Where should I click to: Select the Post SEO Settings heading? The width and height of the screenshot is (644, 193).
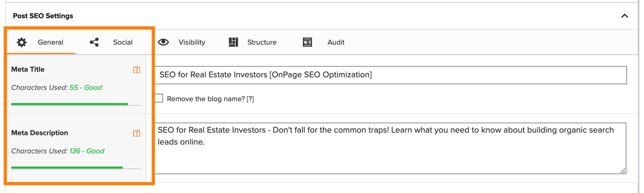point(43,16)
